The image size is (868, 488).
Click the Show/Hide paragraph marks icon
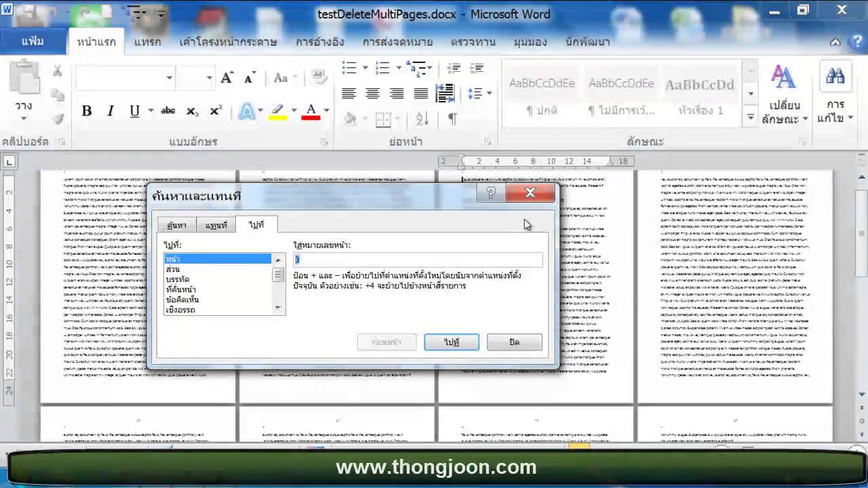point(452,119)
